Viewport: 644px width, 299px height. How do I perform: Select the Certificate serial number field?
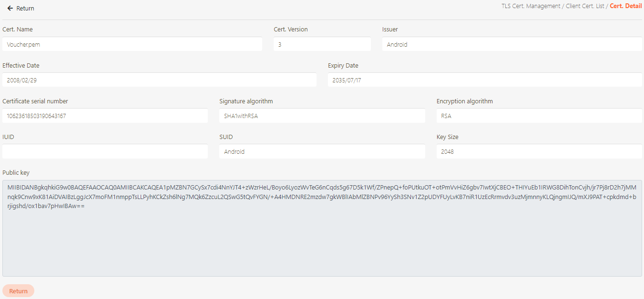click(x=105, y=116)
